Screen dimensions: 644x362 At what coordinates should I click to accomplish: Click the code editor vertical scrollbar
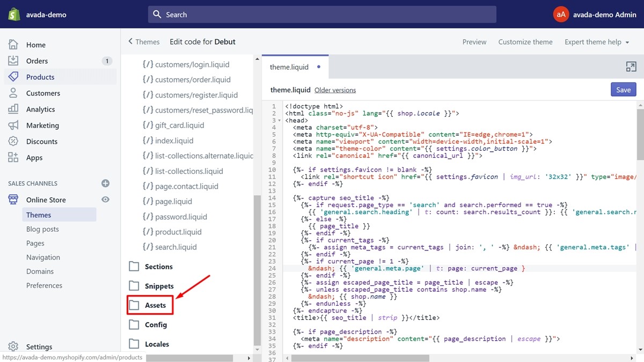pyautogui.click(x=640, y=134)
